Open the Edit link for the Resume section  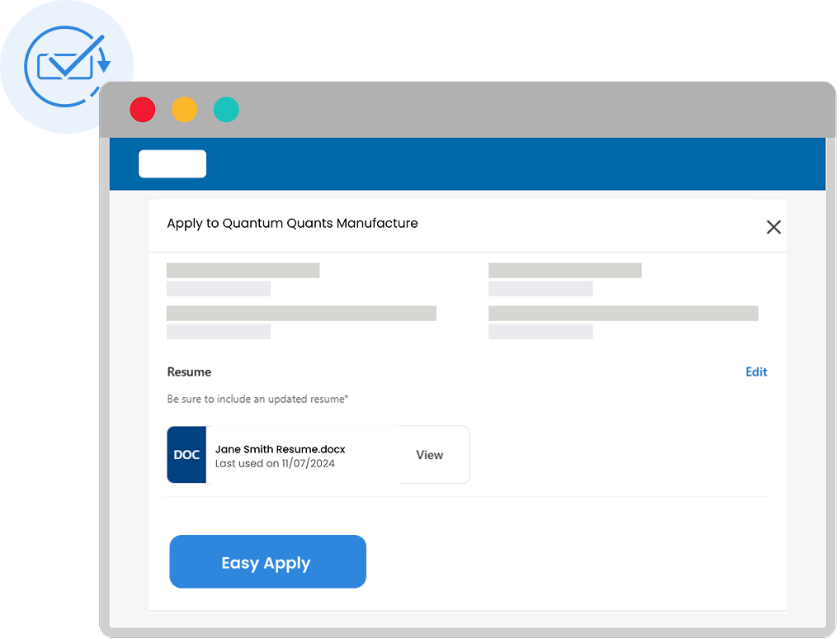coord(756,372)
